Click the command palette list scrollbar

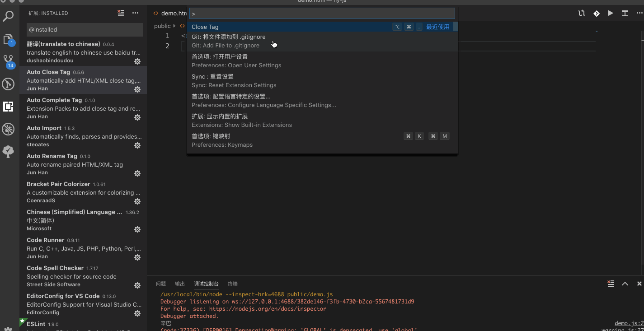click(456, 27)
